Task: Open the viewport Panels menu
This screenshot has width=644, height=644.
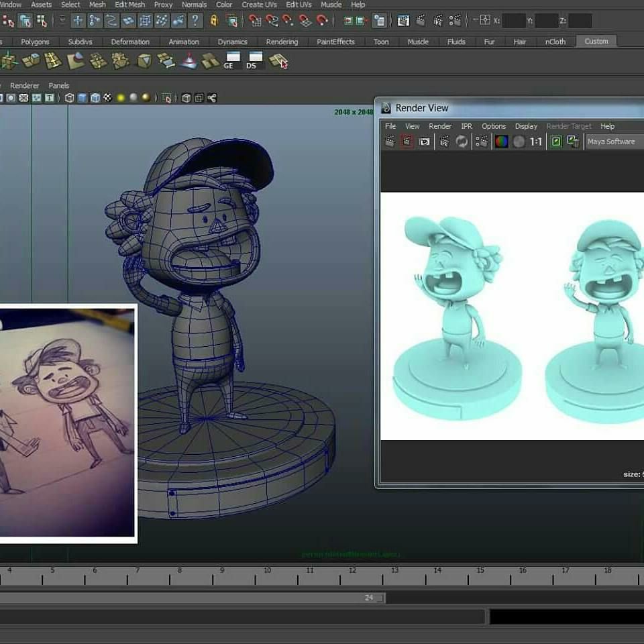Action: point(59,85)
